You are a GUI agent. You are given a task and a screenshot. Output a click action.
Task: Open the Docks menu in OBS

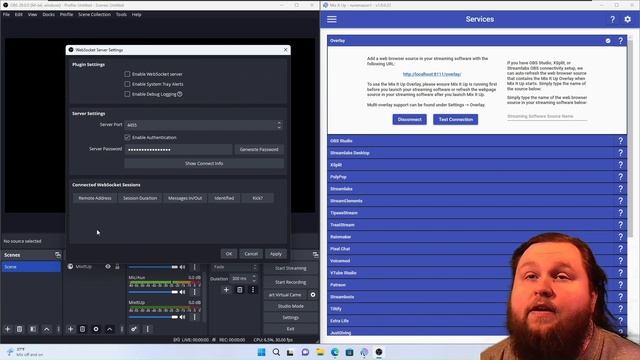tap(48, 14)
